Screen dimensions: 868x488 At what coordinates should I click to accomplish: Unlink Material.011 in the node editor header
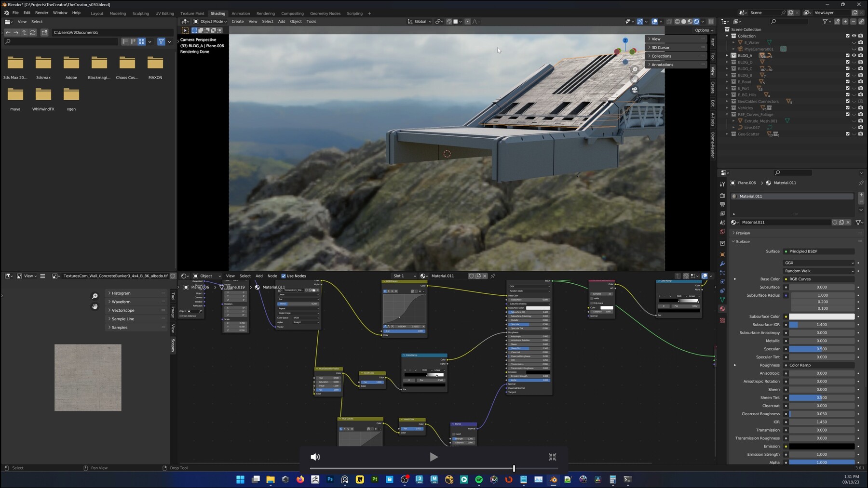pos(485,276)
